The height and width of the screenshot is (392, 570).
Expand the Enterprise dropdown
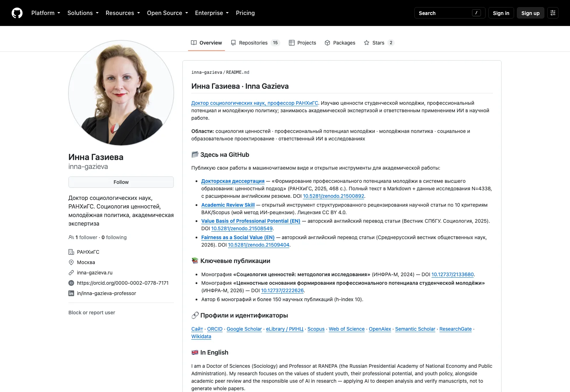pyautogui.click(x=212, y=13)
